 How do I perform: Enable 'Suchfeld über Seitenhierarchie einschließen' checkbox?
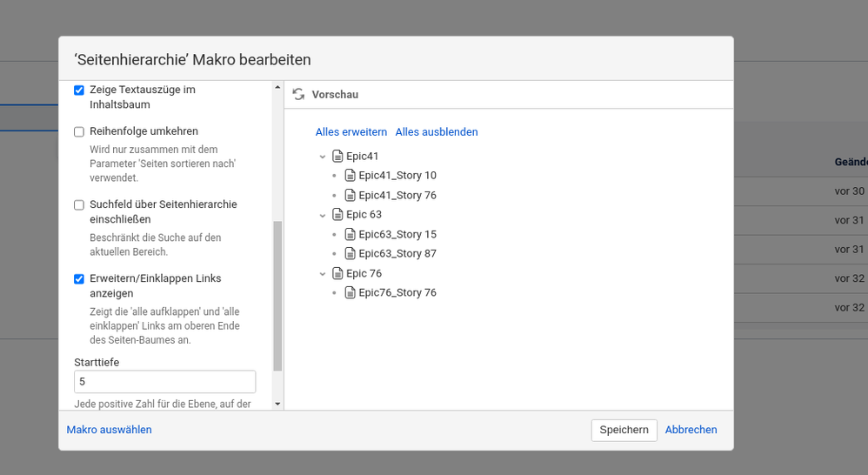point(79,204)
